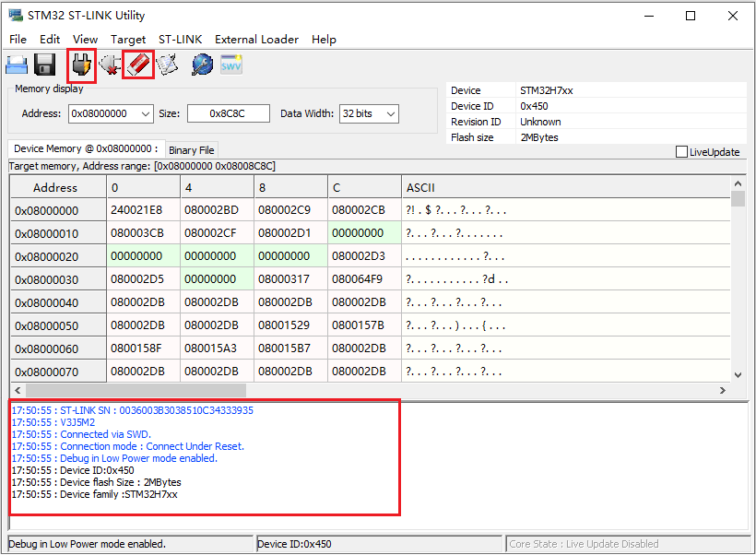Screen dimensions: 756x555
Task: Start programming with the Program Verify icon
Action: pyautogui.click(x=169, y=64)
